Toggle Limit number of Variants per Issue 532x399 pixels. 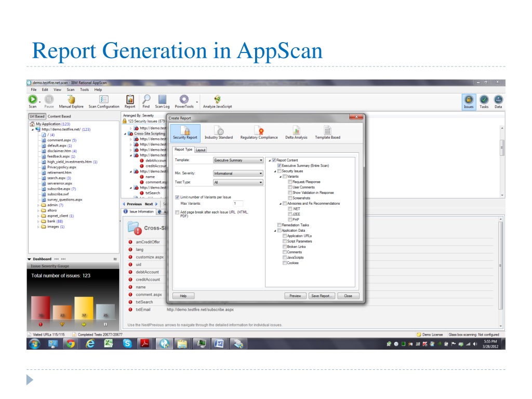pos(177,197)
